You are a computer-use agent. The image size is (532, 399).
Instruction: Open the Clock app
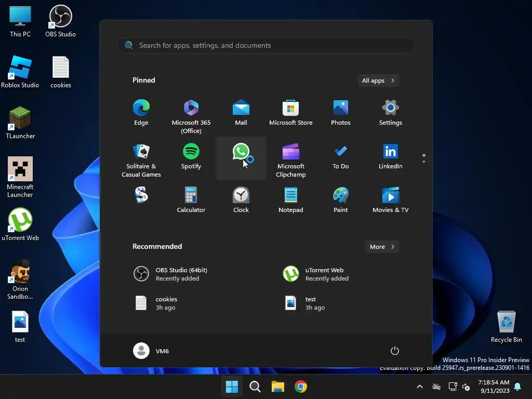pos(241,200)
